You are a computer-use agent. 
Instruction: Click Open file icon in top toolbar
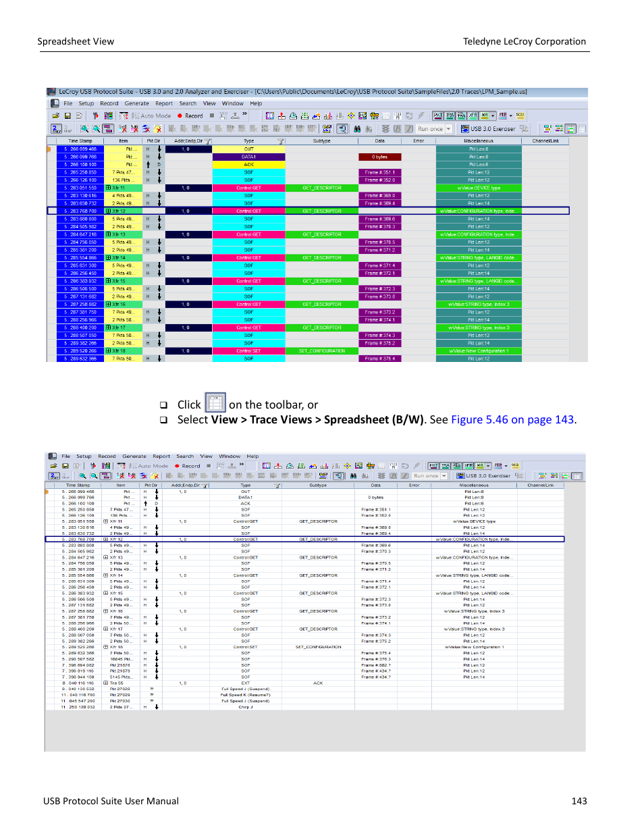pos(55,115)
